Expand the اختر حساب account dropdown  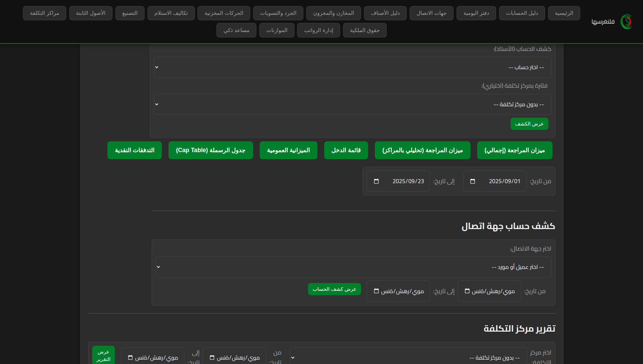[x=352, y=67]
